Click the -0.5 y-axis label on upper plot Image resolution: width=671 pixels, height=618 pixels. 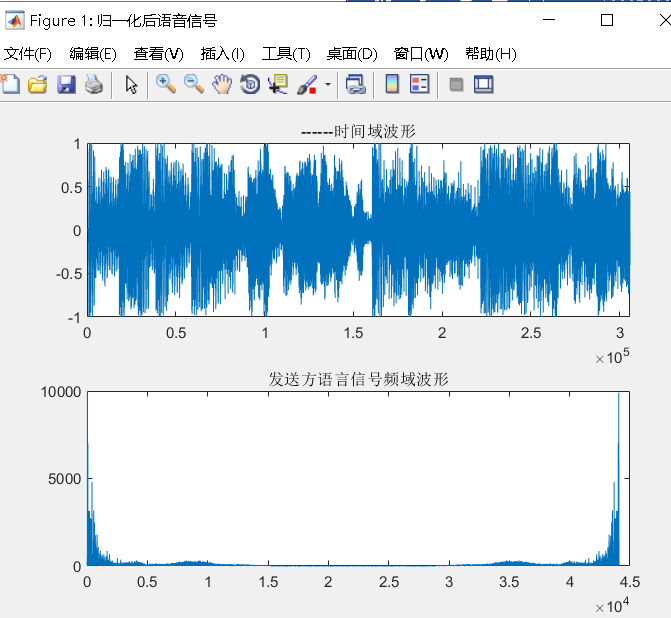coord(69,273)
